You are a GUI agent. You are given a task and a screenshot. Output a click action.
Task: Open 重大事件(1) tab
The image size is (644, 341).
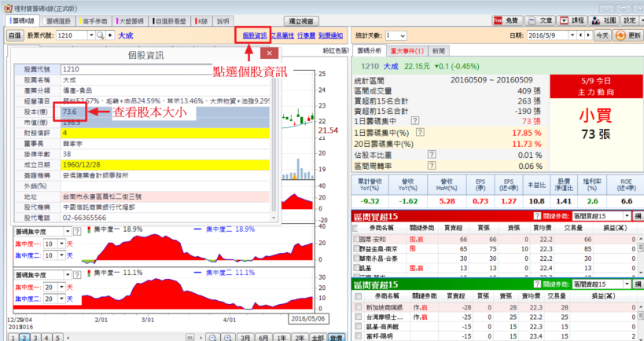pyautogui.click(x=407, y=51)
